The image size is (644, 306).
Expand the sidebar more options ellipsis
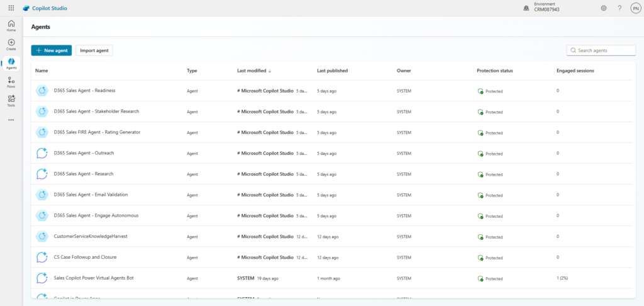coord(11,120)
